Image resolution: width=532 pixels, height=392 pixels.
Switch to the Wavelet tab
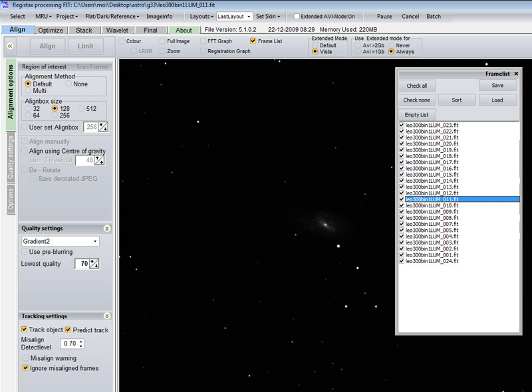(x=118, y=30)
